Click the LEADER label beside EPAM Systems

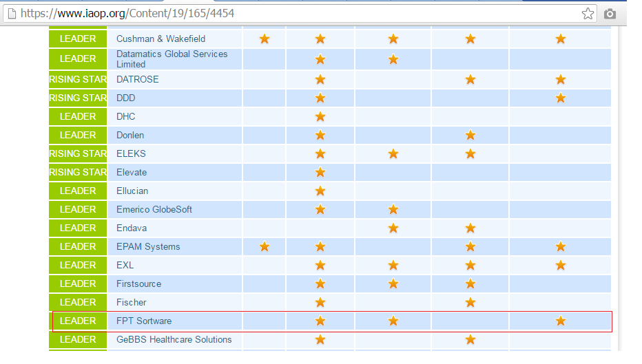[78, 246]
